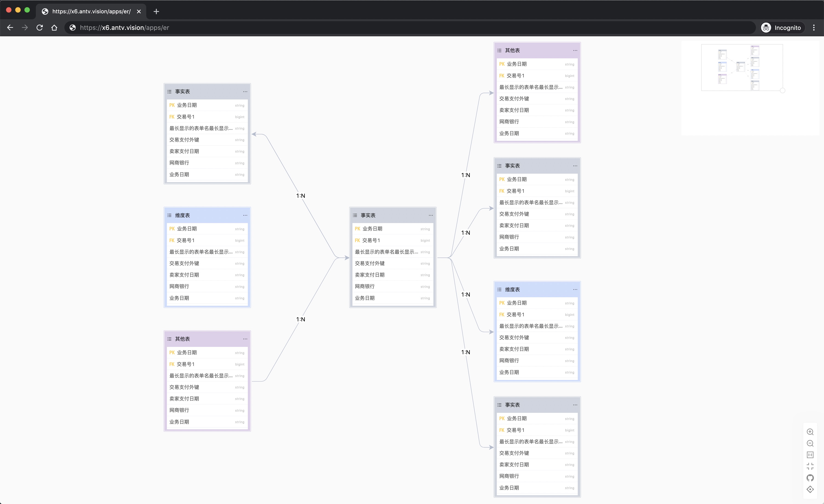Viewport: 824px width, 504px height.
Task: Open the more (...) menu of the top-left 事实表 table
Action: [x=245, y=92]
